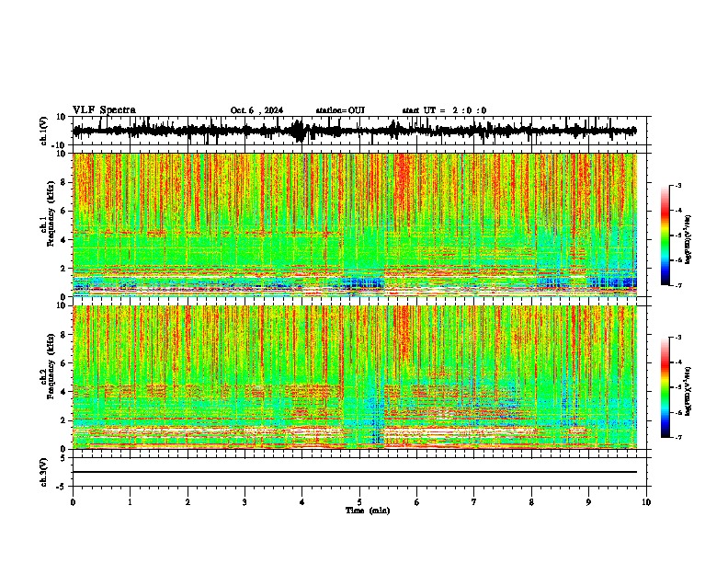The height and width of the screenshot is (563, 728).
Task: Click inside the ch.2 frequency spectrogram
Action: 355,377
